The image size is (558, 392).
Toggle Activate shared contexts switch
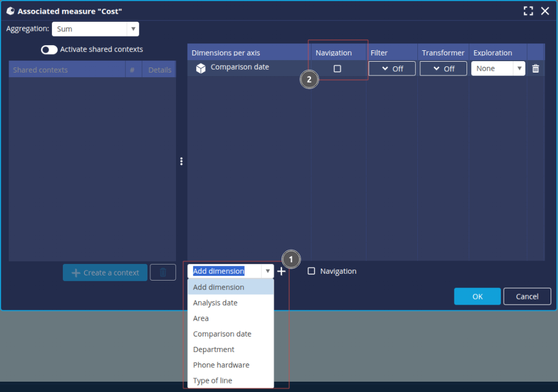[49, 50]
